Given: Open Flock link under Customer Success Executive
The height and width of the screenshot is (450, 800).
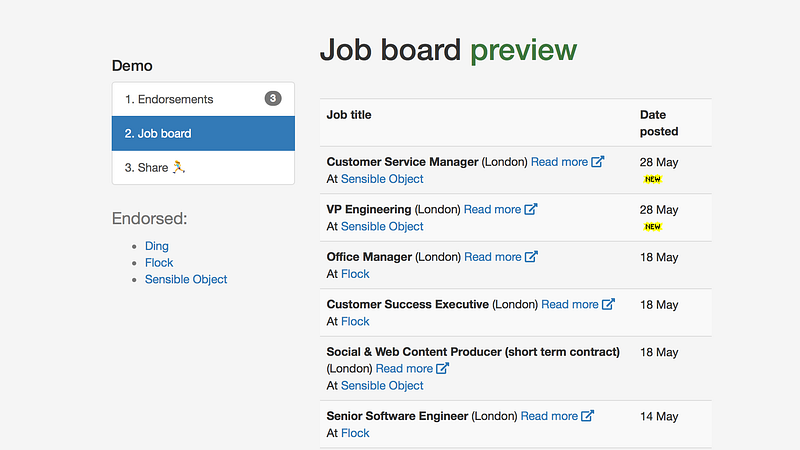Looking at the screenshot, I should click(355, 321).
